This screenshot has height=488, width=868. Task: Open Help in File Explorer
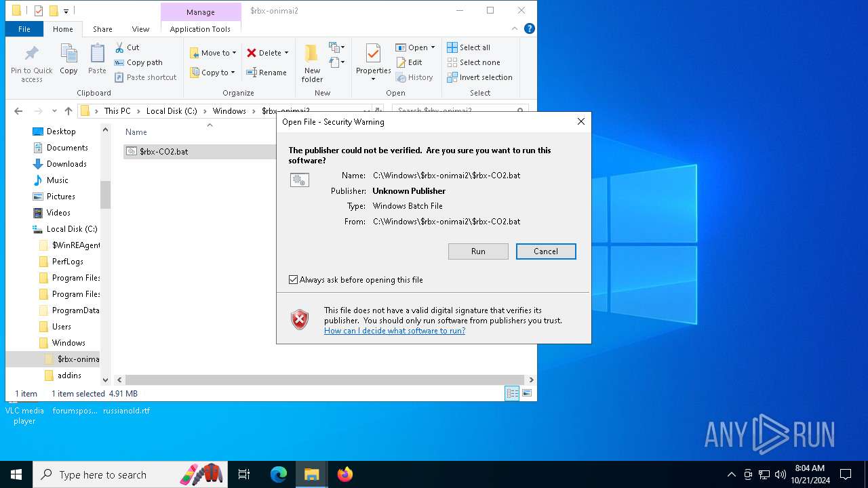[530, 28]
